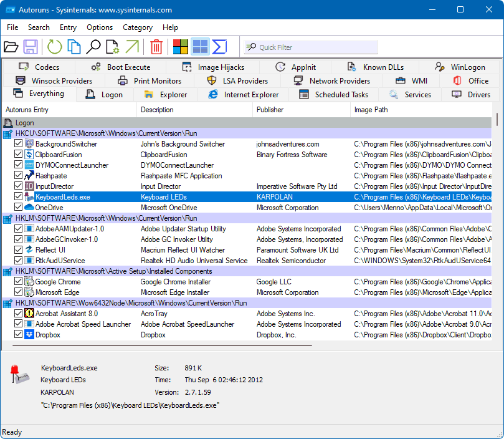Click the red Delete trash icon
The height and width of the screenshot is (439, 504).
pos(156,47)
